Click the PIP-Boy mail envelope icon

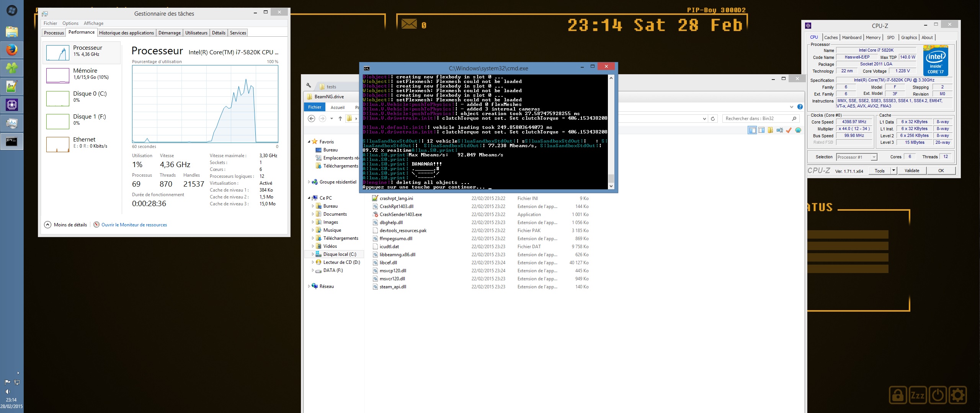(409, 24)
